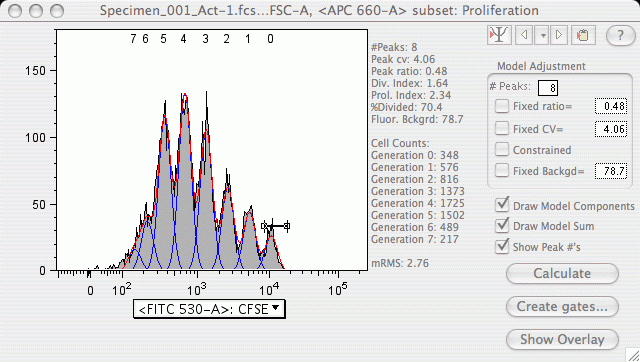
Task: Go to next sample arrow
Action: click(x=559, y=35)
